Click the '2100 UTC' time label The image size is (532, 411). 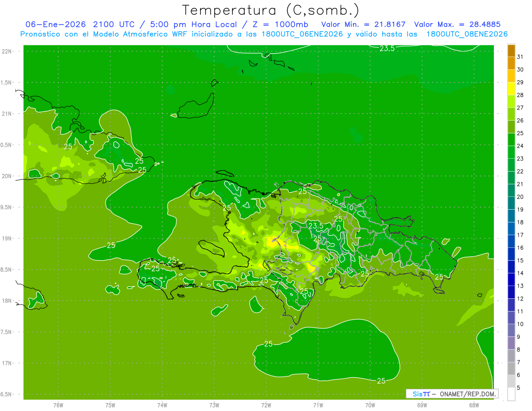(x=113, y=24)
